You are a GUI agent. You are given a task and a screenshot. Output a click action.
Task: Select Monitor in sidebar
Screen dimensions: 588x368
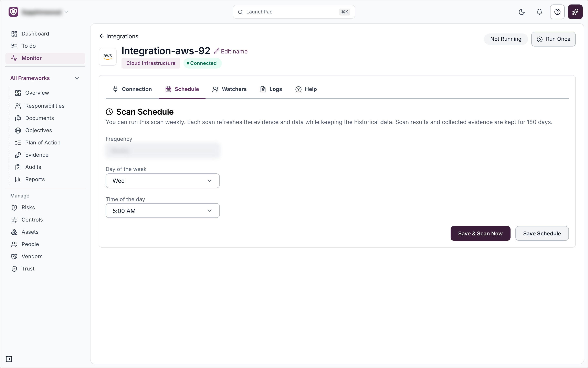coord(45,58)
